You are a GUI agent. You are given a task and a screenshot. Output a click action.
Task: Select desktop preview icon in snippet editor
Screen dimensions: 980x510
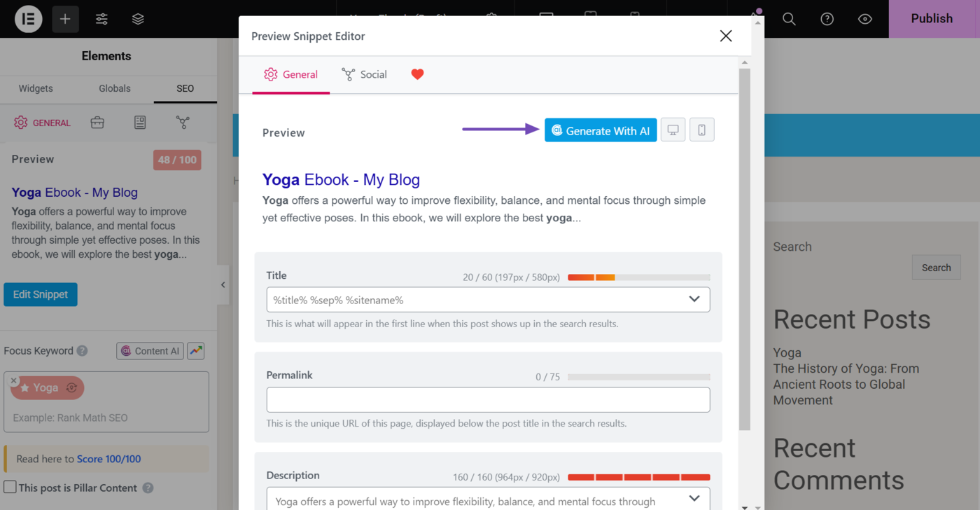click(673, 130)
